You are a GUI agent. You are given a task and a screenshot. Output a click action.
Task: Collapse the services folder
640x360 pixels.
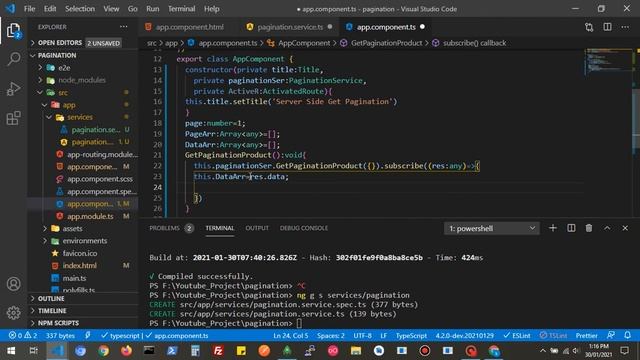tap(83, 117)
